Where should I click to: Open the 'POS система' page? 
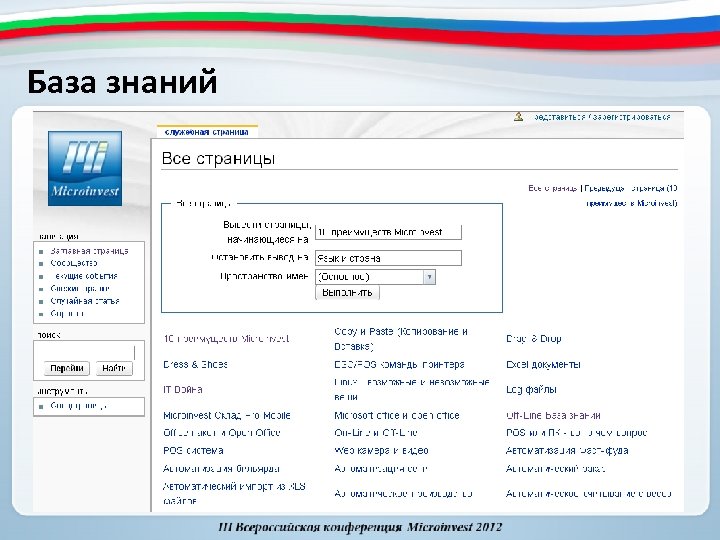[x=193, y=451]
